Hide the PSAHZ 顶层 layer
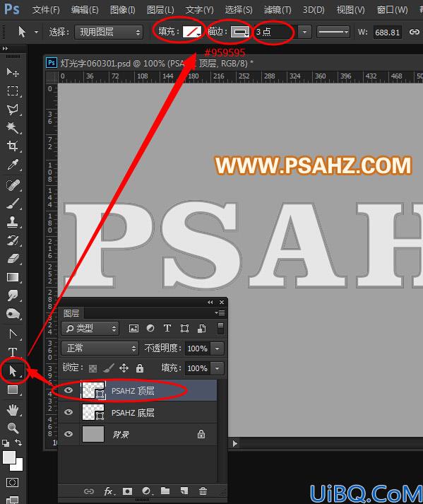The width and height of the screenshot is (423, 504). [x=68, y=390]
